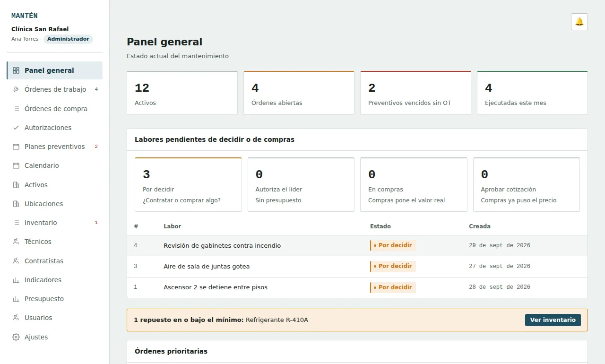Click the Creada column header
Image resolution: width=605 pixels, height=364 pixels.
480,226
